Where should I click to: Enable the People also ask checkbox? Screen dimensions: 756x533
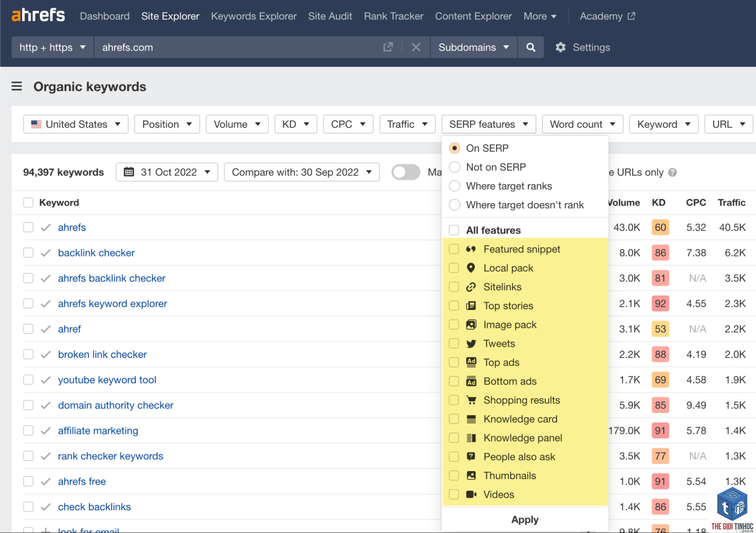(x=454, y=457)
